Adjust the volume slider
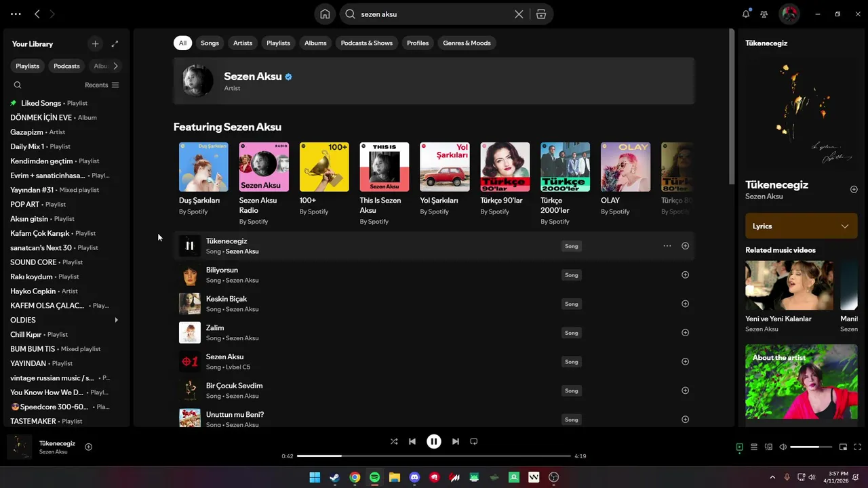The width and height of the screenshot is (868, 488). point(812,447)
